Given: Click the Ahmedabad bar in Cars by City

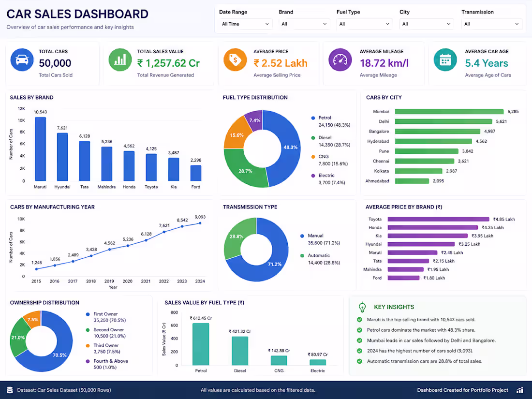Looking at the screenshot, I should (x=412, y=181).
